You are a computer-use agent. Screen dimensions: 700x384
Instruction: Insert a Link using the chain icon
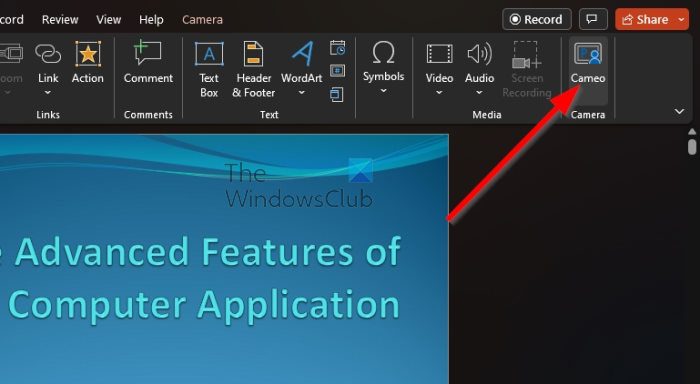coord(48,54)
